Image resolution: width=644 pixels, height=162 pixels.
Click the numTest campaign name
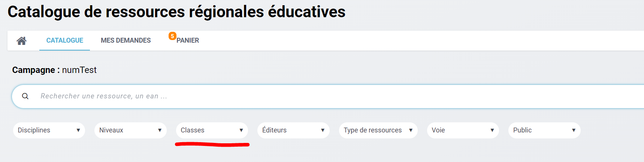pyautogui.click(x=79, y=70)
